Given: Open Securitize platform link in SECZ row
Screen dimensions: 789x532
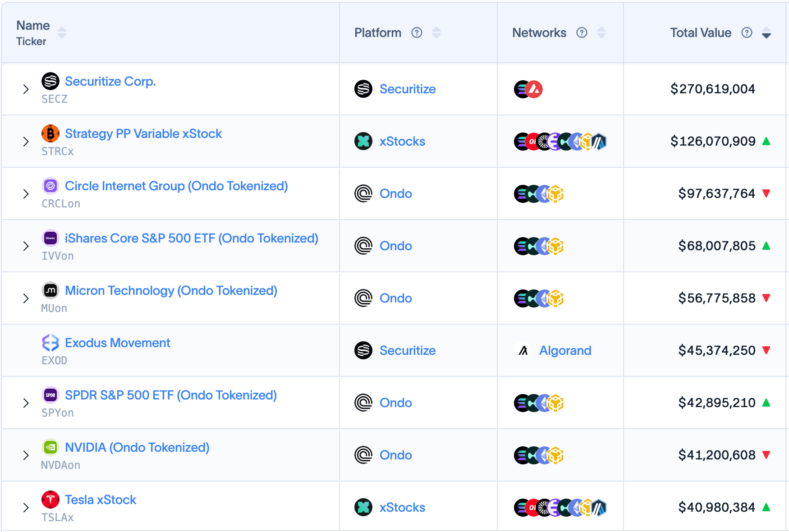Looking at the screenshot, I should [x=408, y=89].
